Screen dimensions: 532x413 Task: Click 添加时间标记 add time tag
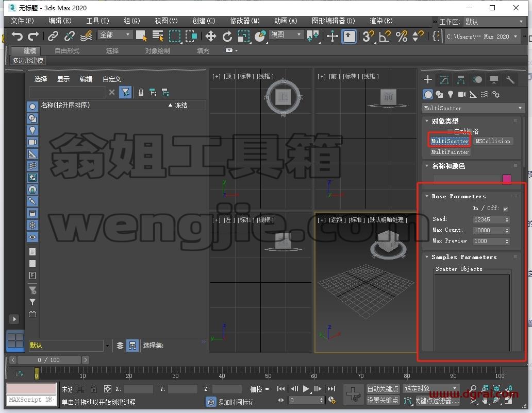[236, 402]
